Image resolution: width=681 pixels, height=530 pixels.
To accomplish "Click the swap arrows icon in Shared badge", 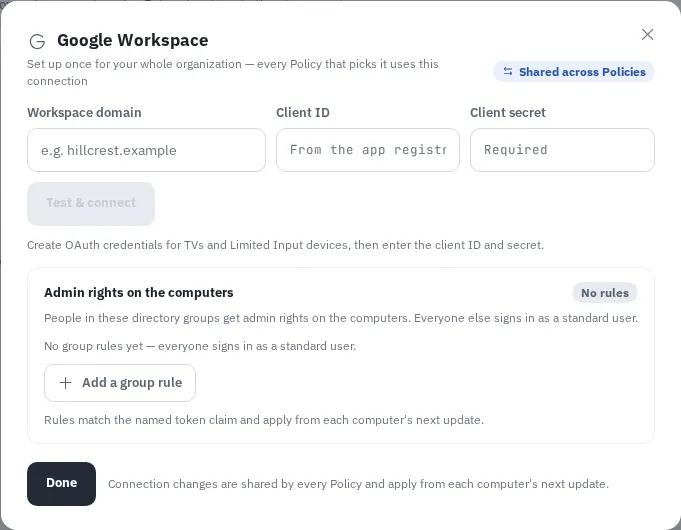I will click(508, 71).
